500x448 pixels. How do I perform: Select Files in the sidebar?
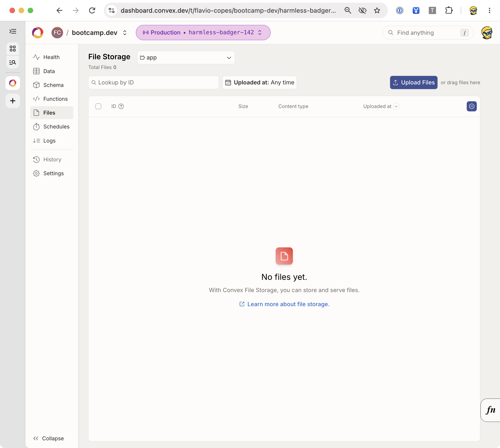(52, 113)
